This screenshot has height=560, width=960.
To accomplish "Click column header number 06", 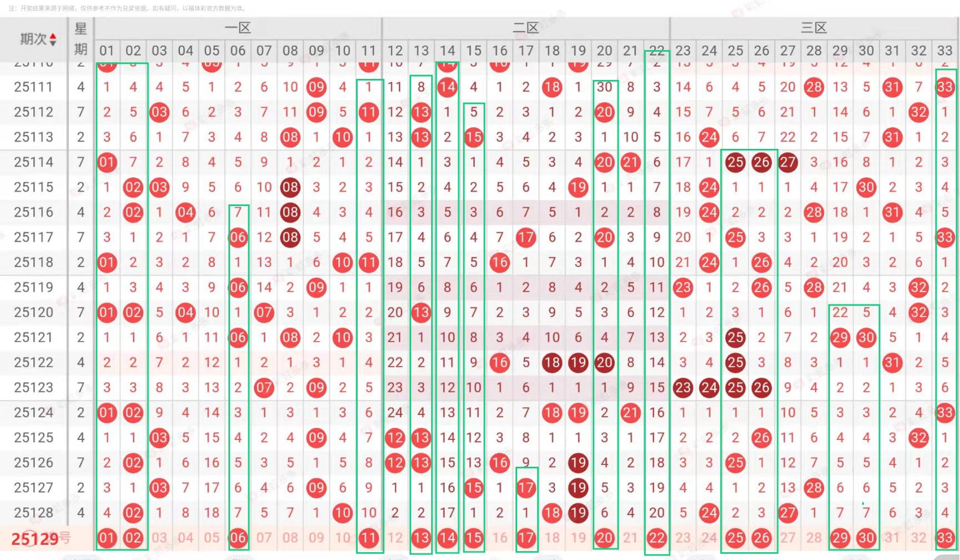I will pos(238,51).
